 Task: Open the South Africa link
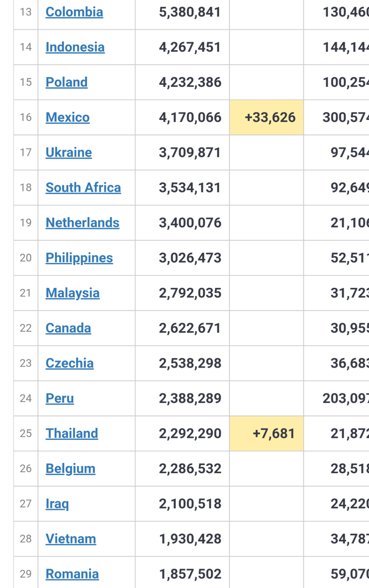[x=83, y=188]
